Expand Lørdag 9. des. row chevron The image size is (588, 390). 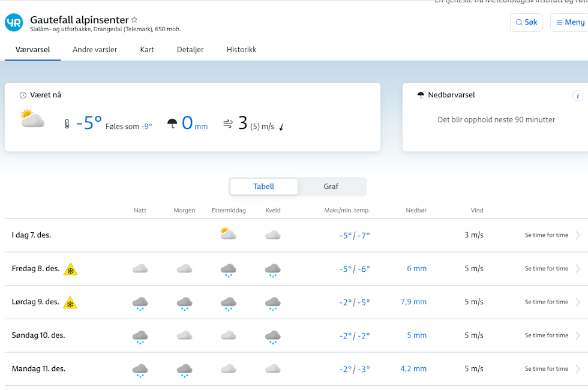coord(578,302)
